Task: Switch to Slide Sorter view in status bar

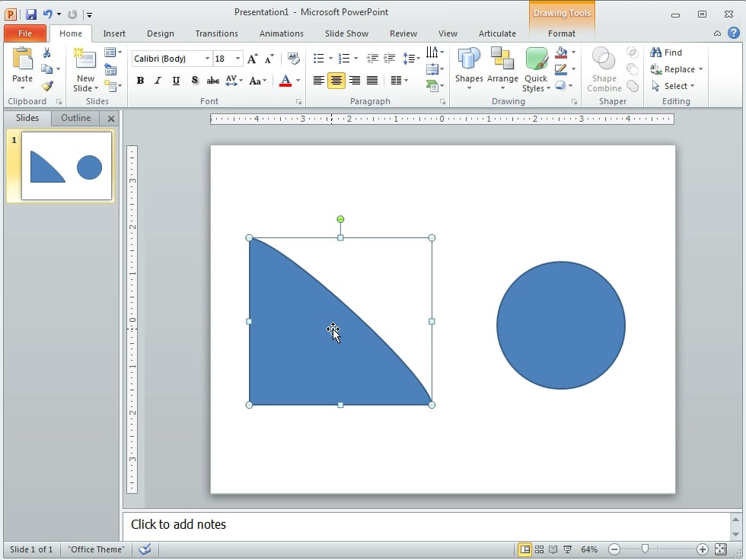Action: pyautogui.click(x=539, y=549)
